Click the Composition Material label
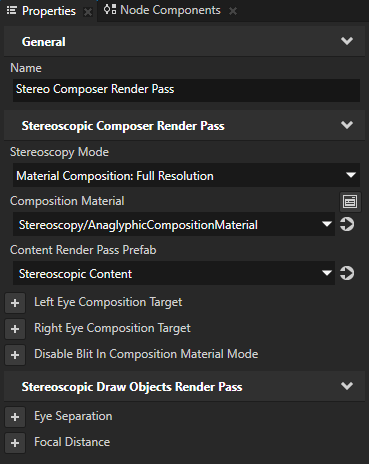Viewport: 369px width, 464px height. click(67, 201)
